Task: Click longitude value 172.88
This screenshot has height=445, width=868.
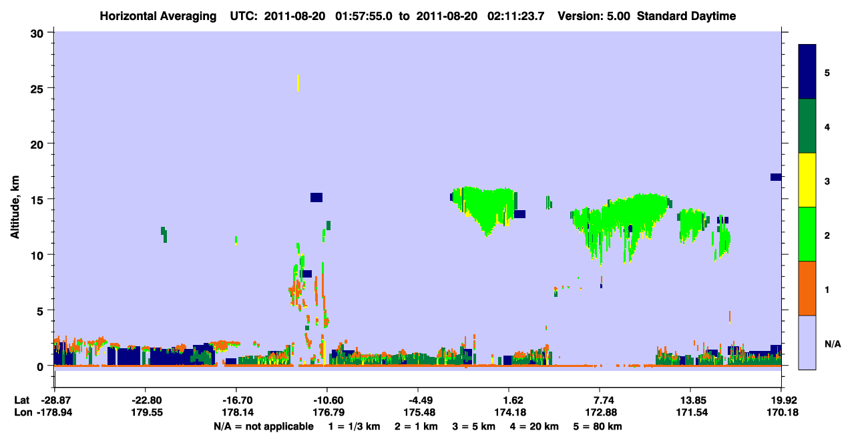Action: click(600, 412)
